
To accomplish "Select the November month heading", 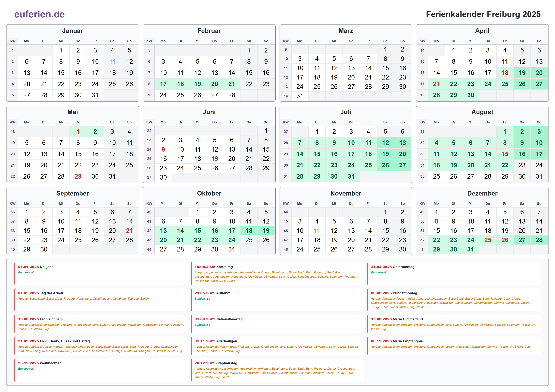I will pyautogui.click(x=346, y=193).
